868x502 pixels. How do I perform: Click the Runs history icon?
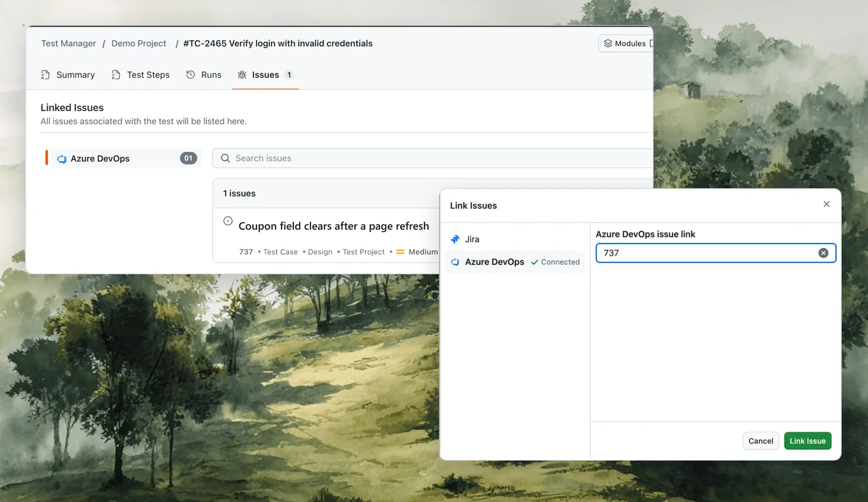tap(191, 75)
